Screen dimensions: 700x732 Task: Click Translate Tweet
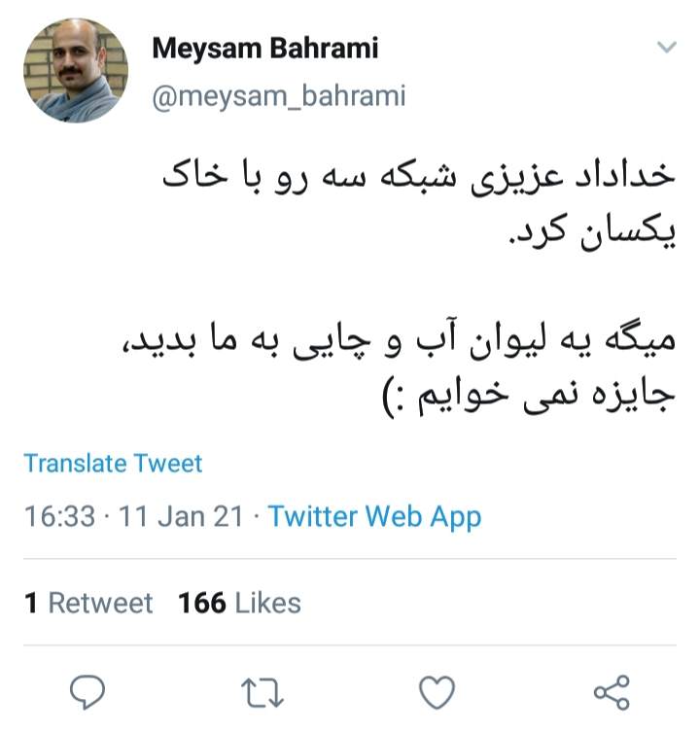[x=113, y=464]
